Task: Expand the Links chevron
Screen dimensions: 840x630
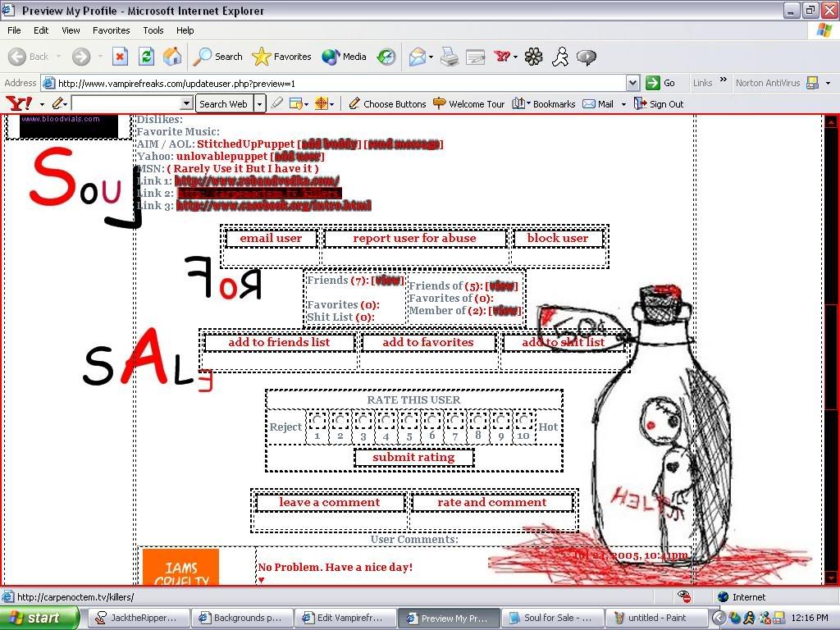Action: [724, 80]
